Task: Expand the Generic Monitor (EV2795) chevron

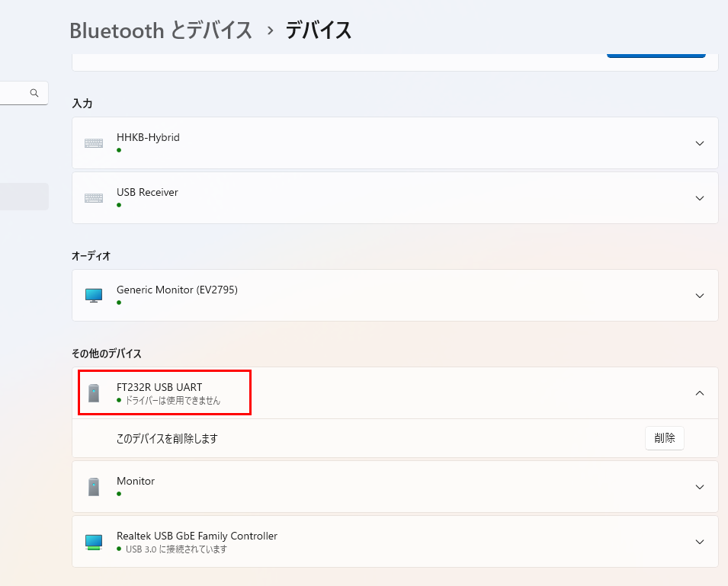Action: (700, 296)
